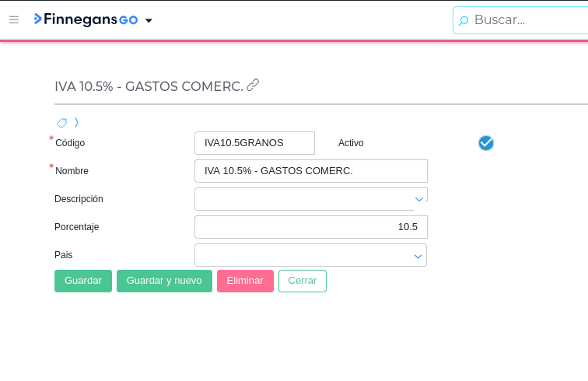Click the link icon beside the title
This screenshot has width=588, height=381.
pyautogui.click(x=253, y=85)
